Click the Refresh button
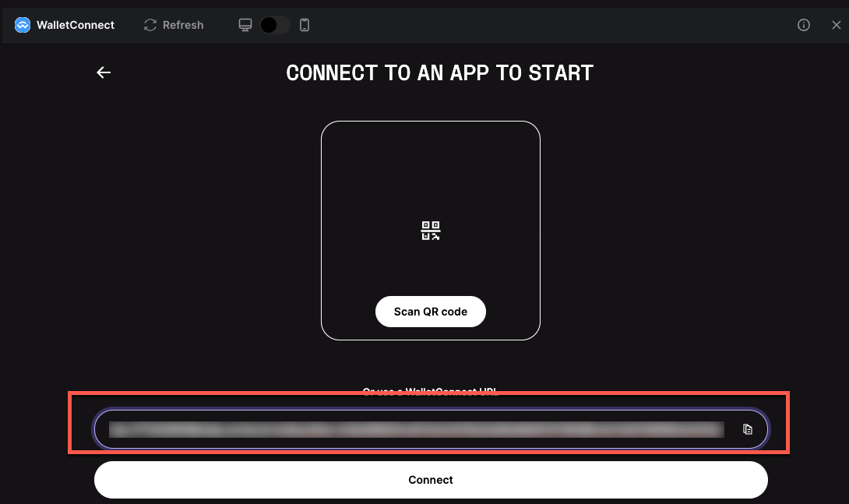 [174, 25]
